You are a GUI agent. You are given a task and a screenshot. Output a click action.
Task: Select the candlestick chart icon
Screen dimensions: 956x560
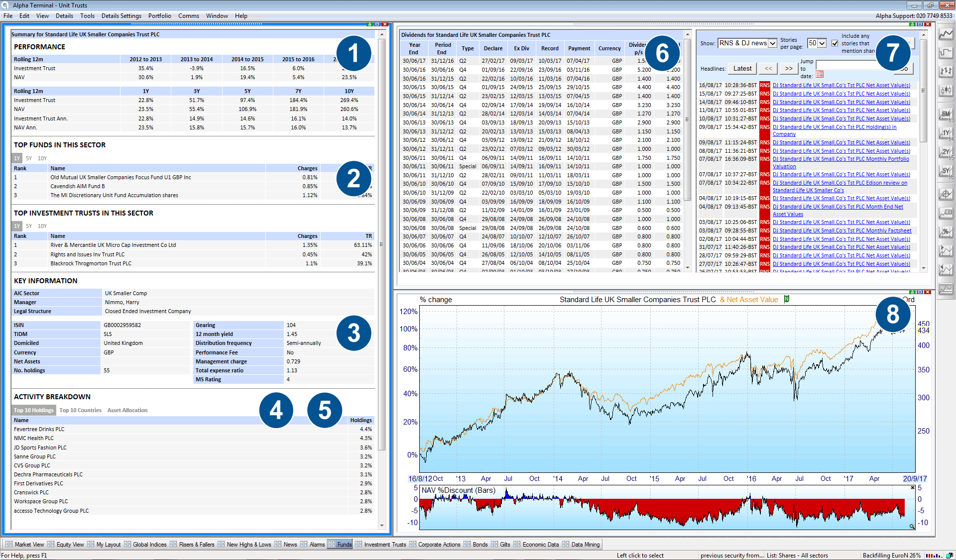[946, 90]
